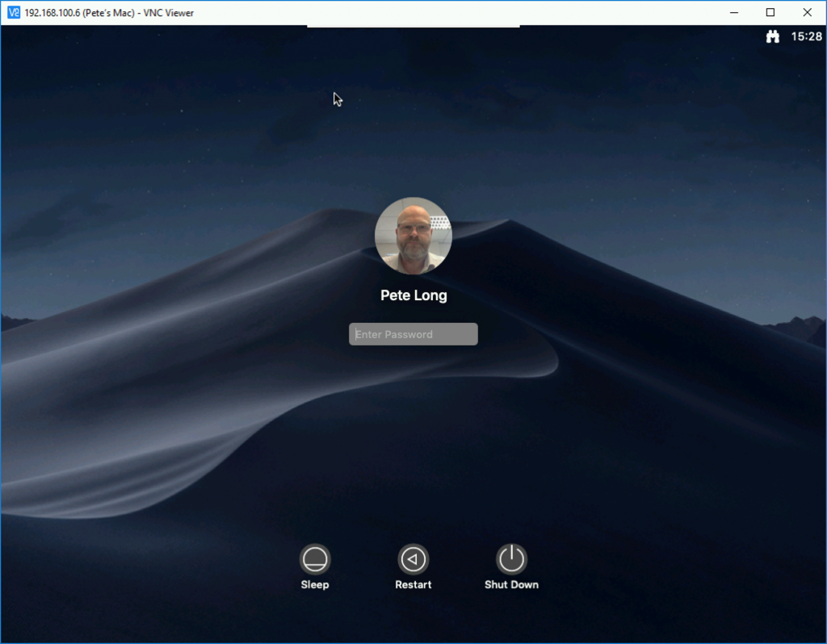
Task: Select the Sleep text label
Action: tap(315, 584)
